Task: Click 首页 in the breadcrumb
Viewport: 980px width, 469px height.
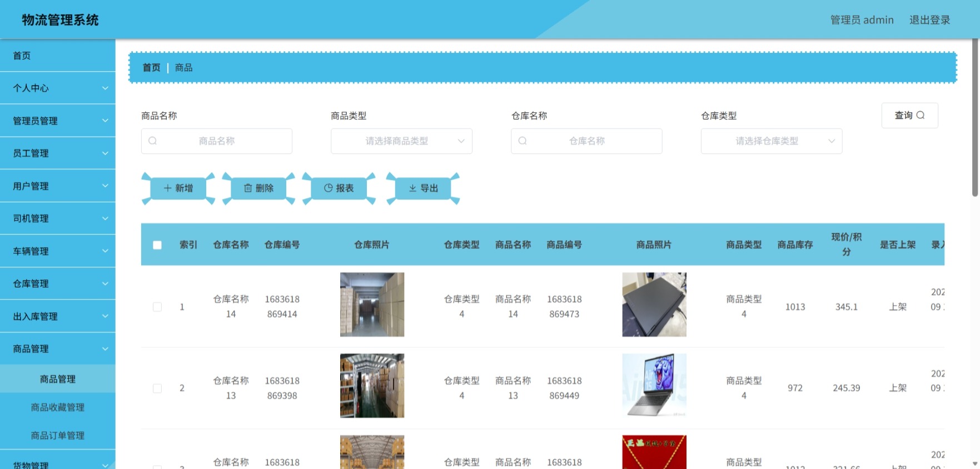Action: coord(151,68)
